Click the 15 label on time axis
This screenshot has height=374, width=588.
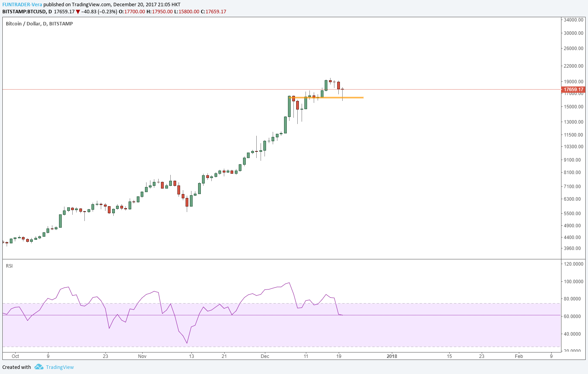pyautogui.click(x=449, y=356)
